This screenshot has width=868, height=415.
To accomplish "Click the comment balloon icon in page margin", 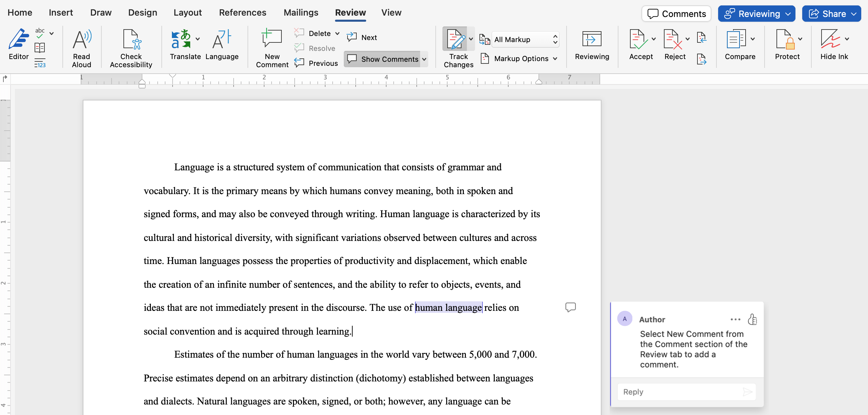I will pyautogui.click(x=571, y=307).
